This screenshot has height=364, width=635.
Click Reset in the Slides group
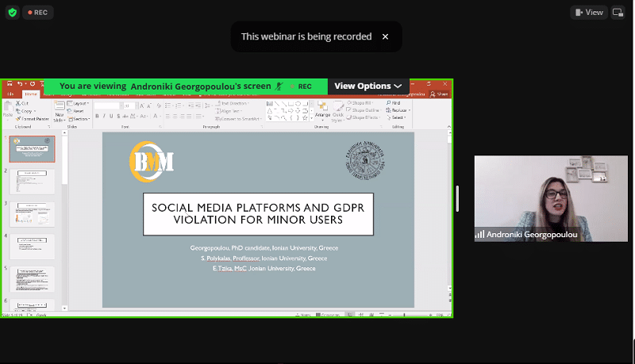coord(76,111)
